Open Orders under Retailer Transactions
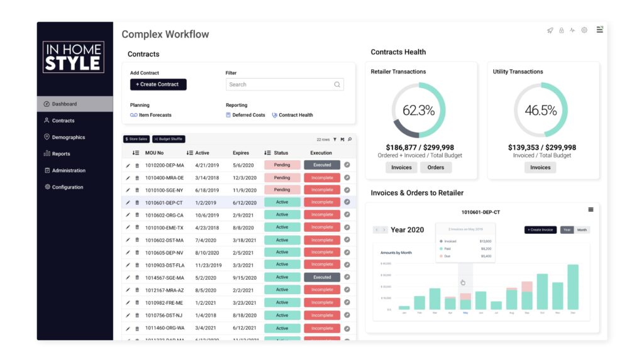The width and height of the screenshot is (644, 362). click(x=436, y=167)
